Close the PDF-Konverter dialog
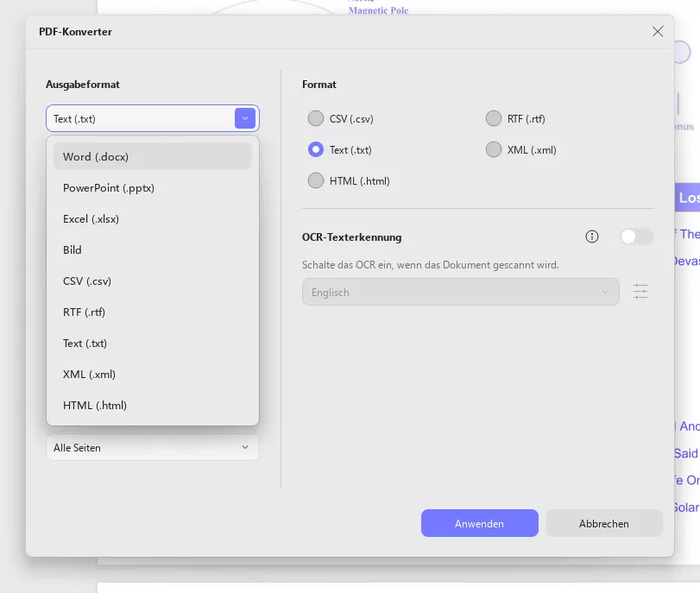Viewport: 700px width, 593px height. [658, 32]
